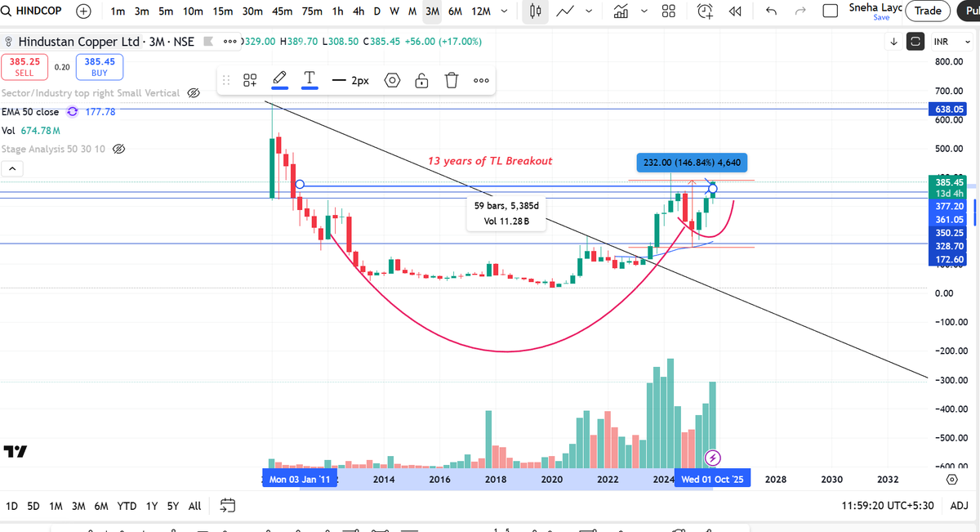This screenshot has width=980, height=532.
Task: Click the SELL 385.25 button
Action: pos(25,66)
